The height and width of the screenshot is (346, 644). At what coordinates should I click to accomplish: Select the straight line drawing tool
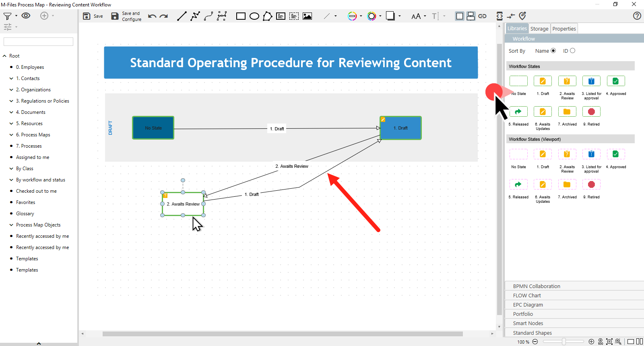tap(182, 16)
